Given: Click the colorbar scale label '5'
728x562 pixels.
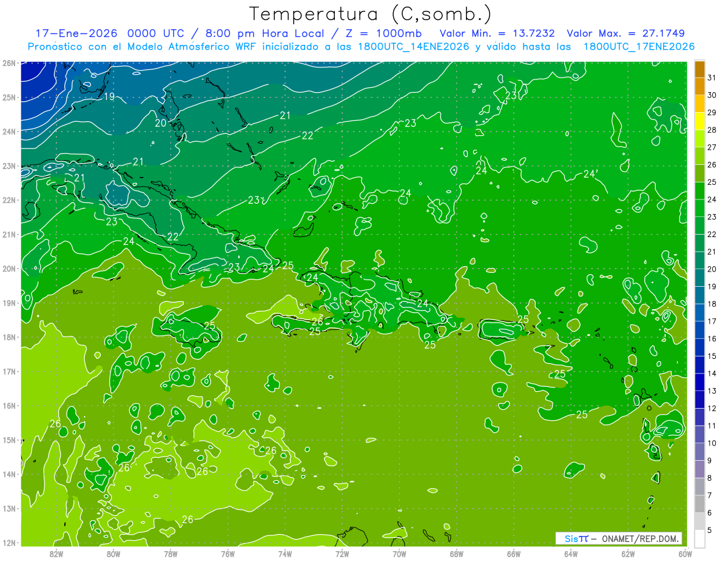Looking at the screenshot, I should tap(709, 530).
